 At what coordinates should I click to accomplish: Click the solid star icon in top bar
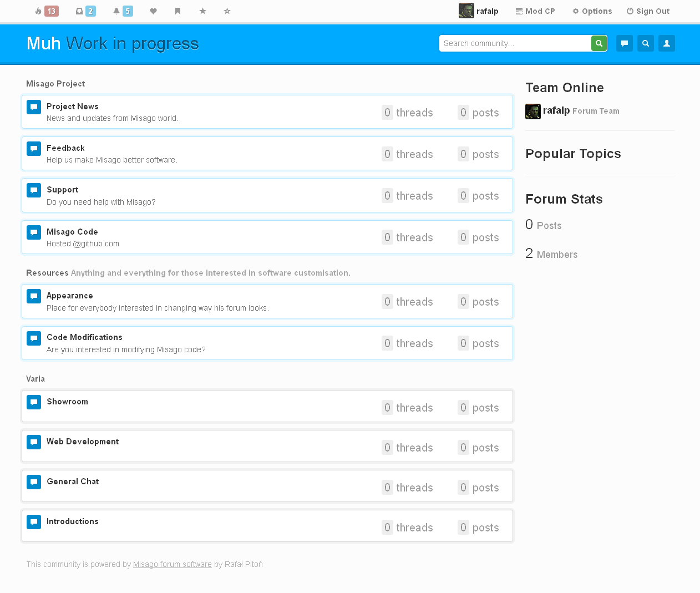203,11
